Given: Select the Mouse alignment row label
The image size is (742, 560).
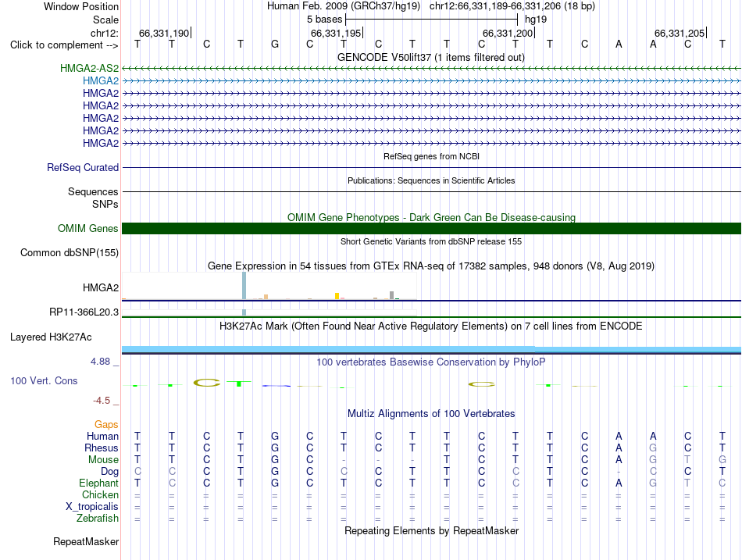Looking at the screenshot, I should click(x=103, y=460).
